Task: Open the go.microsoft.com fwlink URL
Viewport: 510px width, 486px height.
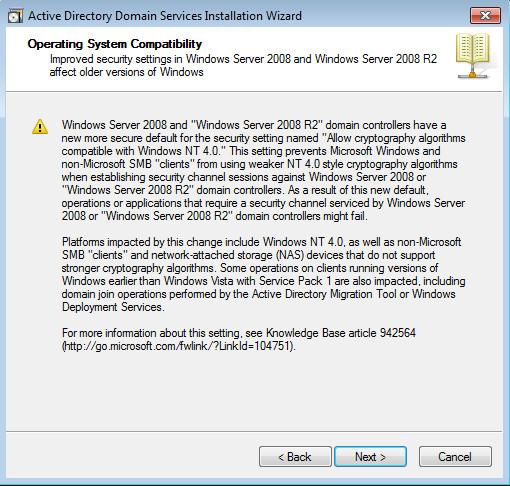Action: (179, 346)
